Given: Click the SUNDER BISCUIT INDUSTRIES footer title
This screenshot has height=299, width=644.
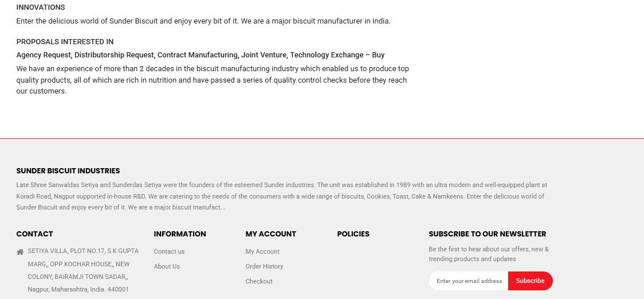Looking at the screenshot, I should coord(68,170).
